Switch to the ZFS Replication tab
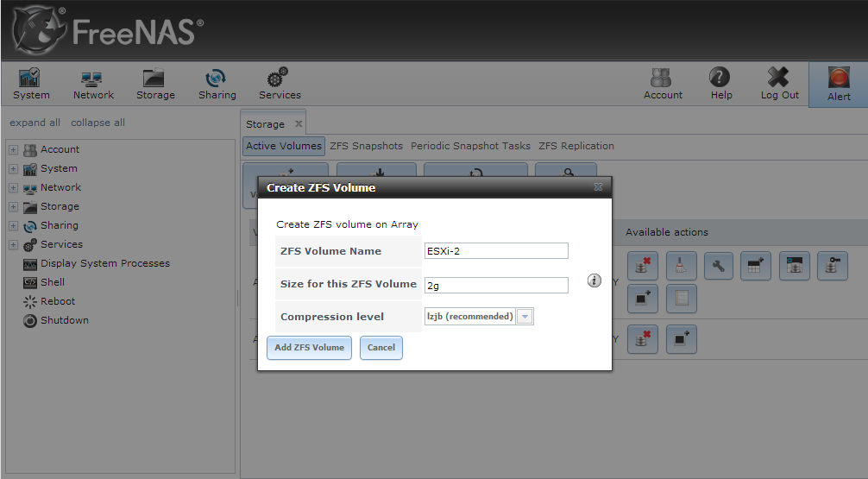 [576, 146]
